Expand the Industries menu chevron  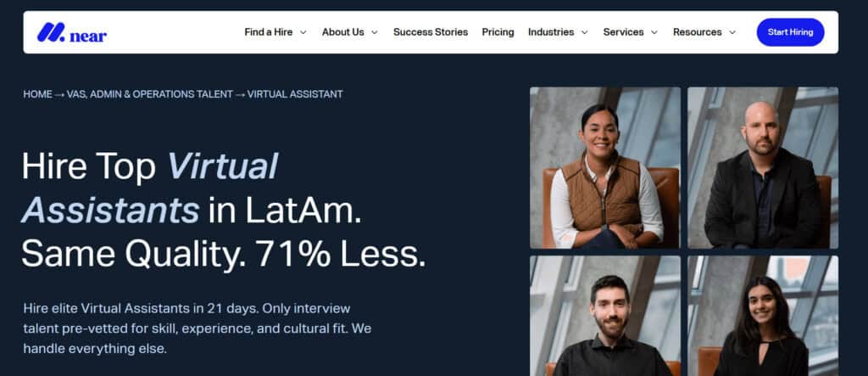click(x=584, y=32)
